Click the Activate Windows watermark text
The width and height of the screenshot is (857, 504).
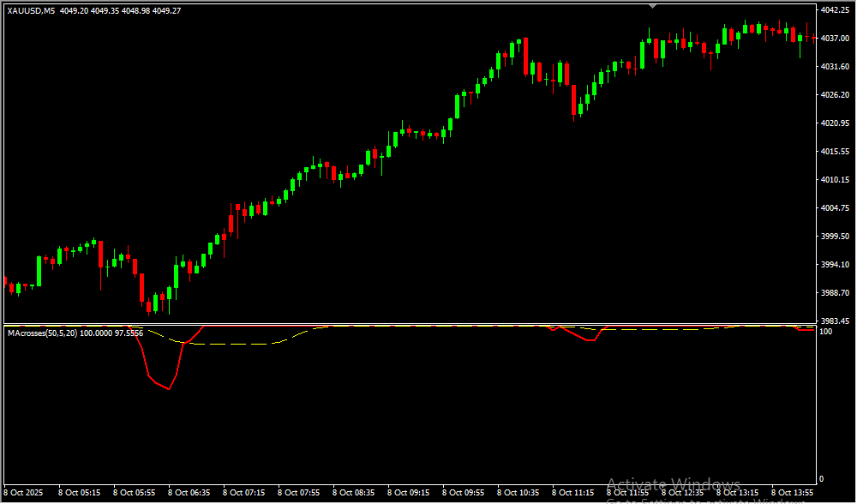673,484
